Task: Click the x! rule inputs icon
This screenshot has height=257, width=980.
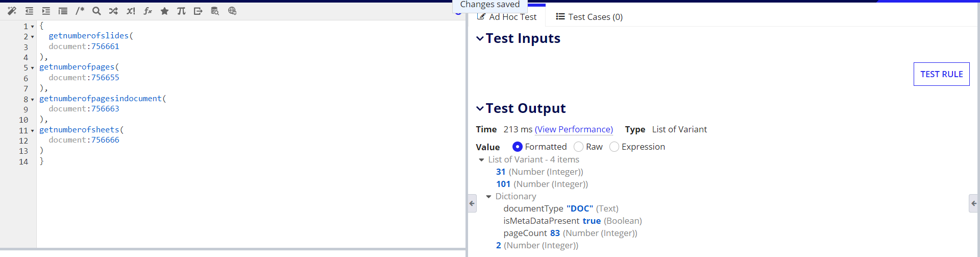Action: click(131, 11)
